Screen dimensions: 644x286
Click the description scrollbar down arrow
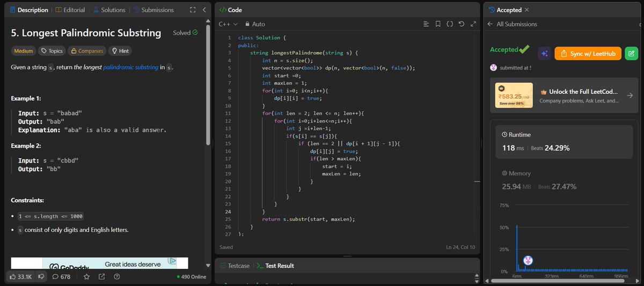[208, 266]
